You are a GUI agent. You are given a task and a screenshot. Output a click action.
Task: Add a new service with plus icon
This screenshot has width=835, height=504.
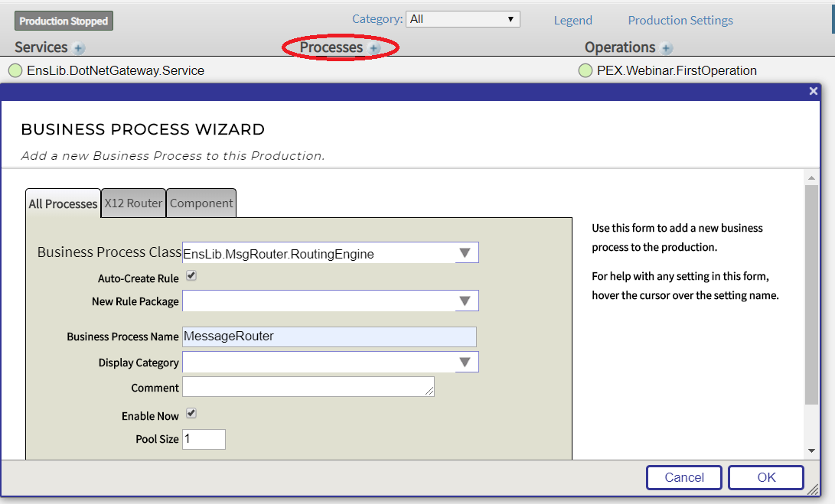coord(79,48)
